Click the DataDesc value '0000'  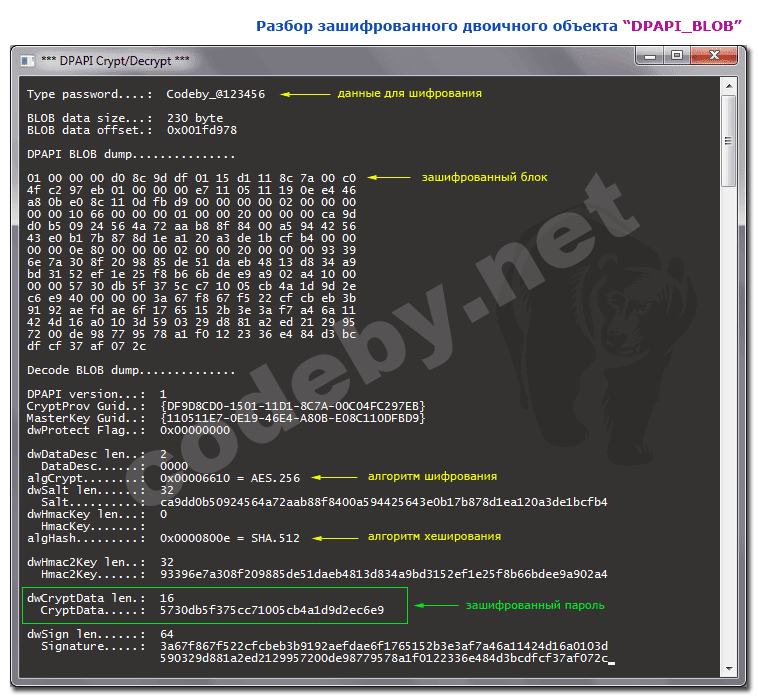pos(174,466)
